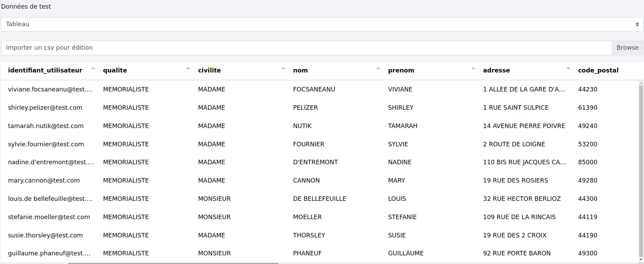Click the vertical scrollbar up arrow

tap(641, 83)
